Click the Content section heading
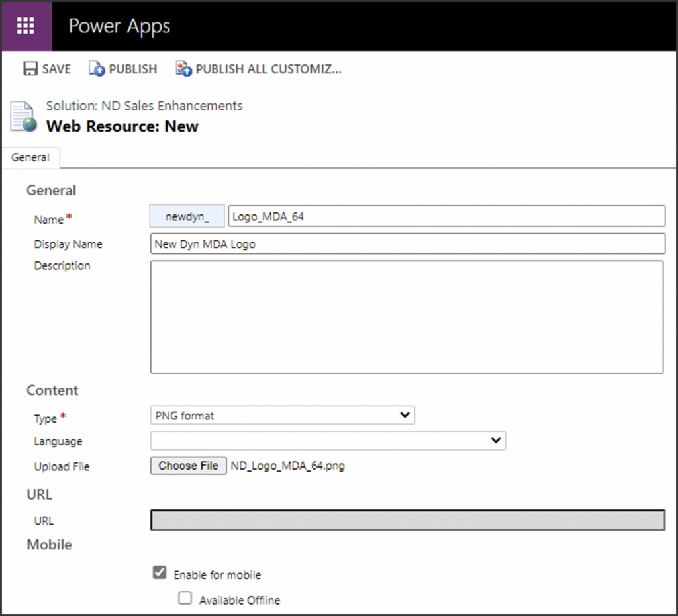The image size is (678, 616). tap(52, 390)
